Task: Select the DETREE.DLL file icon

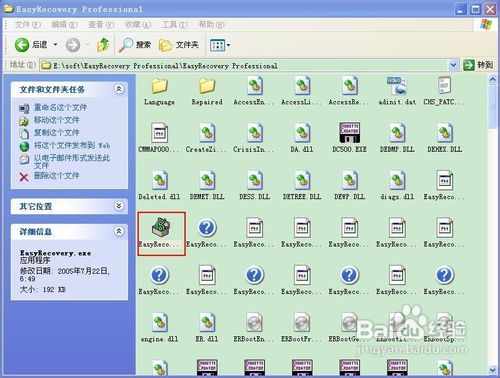Action: pos(302,180)
